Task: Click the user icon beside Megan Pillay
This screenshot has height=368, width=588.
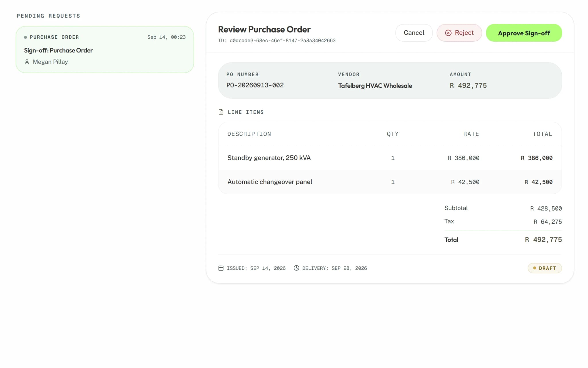Action: tap(27, 62)
